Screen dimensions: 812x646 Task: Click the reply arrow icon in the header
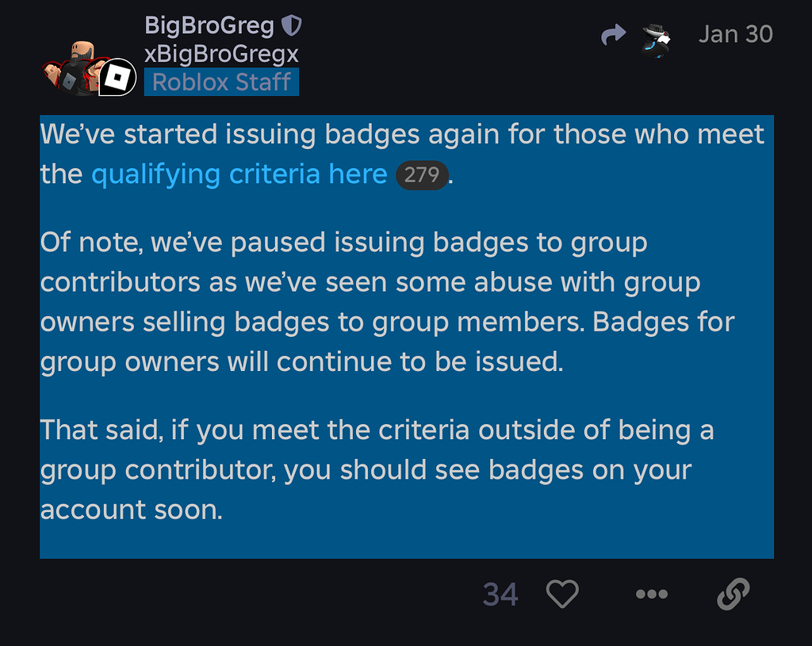click(613, 36)
